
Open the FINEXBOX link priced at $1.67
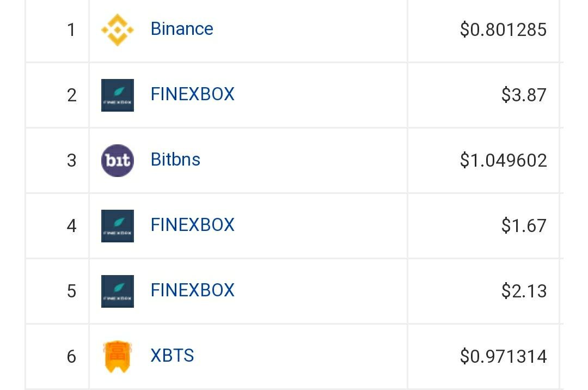click(192, 225)
